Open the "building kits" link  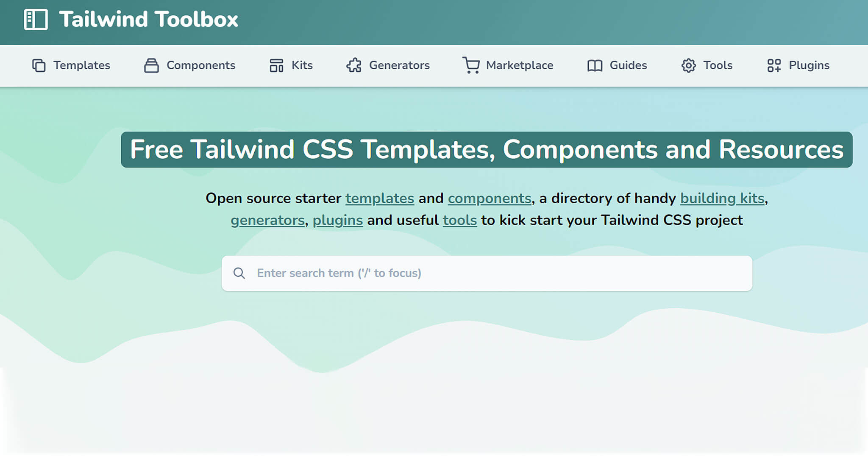(x=722, y=199)
